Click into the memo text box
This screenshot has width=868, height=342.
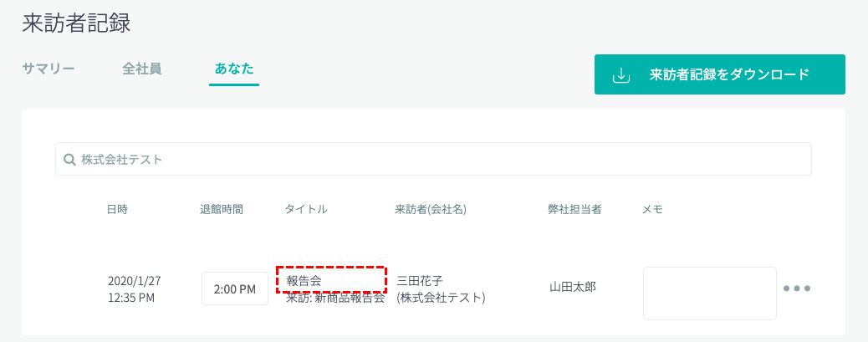[709, 293]
